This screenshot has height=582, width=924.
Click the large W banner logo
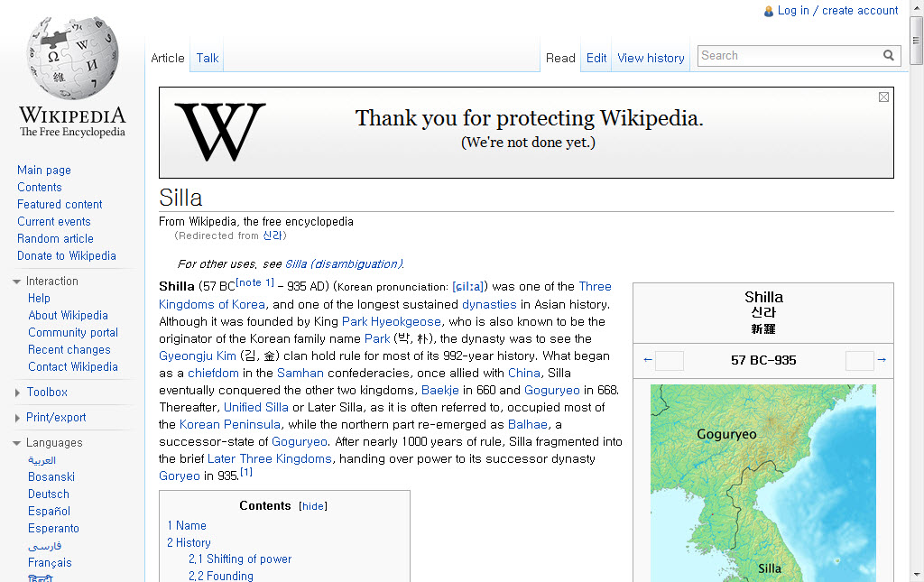pos(220,132)
